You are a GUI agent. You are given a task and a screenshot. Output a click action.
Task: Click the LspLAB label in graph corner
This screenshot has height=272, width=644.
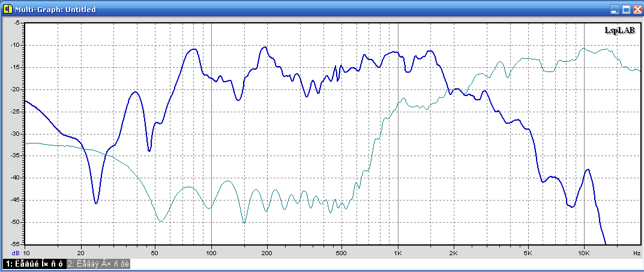[x=620, y=30]
